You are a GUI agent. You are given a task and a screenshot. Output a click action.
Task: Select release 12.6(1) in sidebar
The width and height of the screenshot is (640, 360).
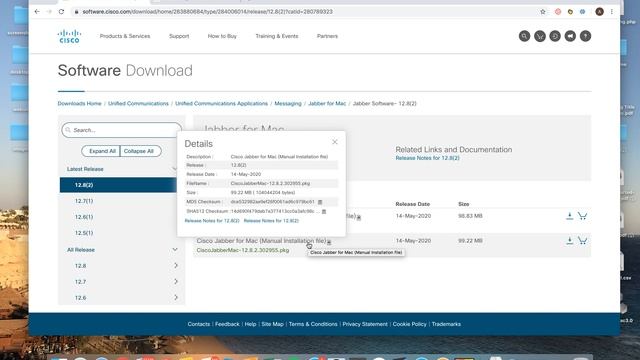click(84, 217)
